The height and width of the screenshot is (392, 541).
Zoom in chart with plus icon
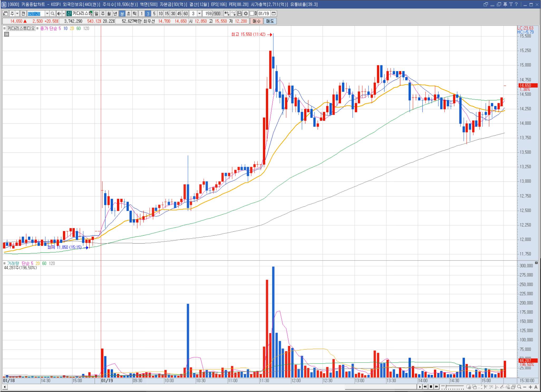click(530, 387)
